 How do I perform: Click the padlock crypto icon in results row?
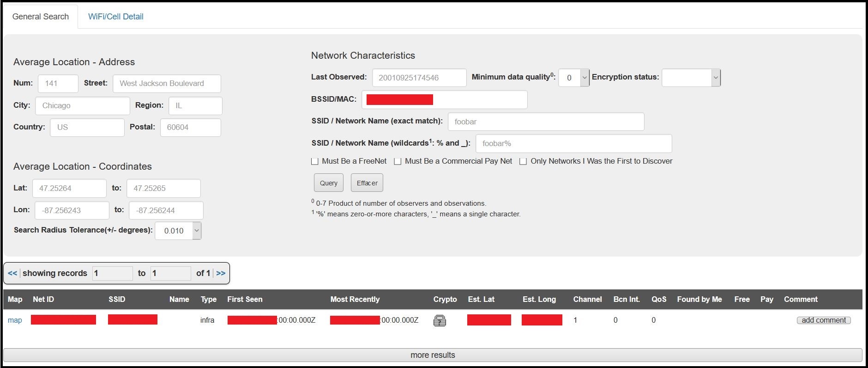click(440, 320)
